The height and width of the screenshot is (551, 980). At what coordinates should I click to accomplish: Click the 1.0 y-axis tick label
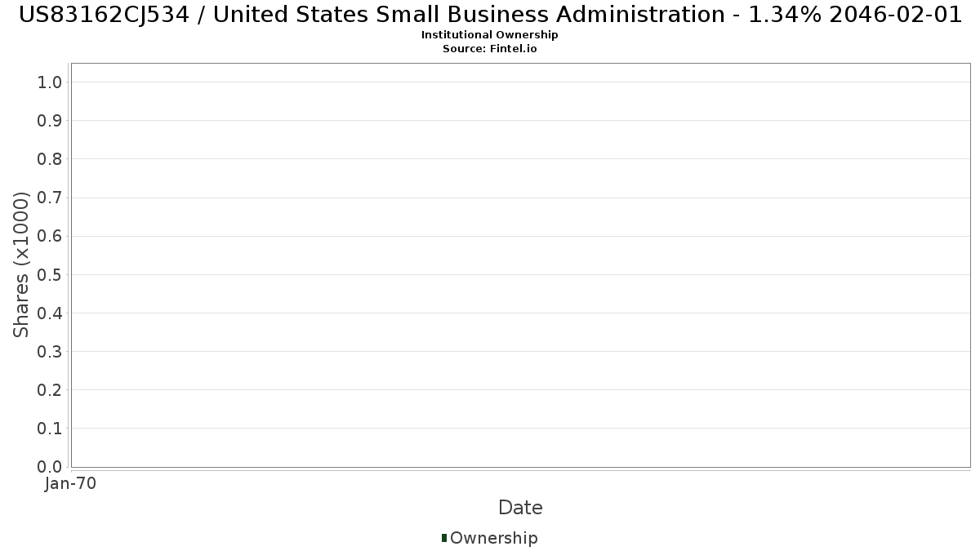(x=50, y=82)
